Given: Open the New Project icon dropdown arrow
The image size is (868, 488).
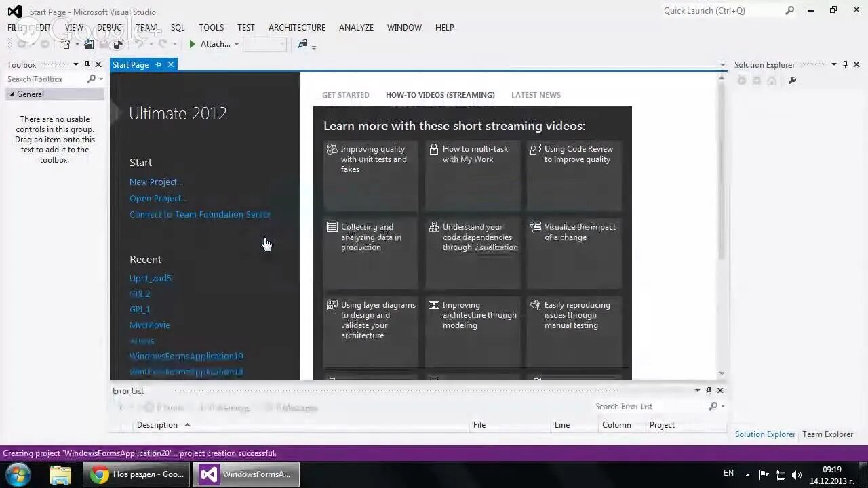Looking at the screenshot, I should click(x=76, y=45).
